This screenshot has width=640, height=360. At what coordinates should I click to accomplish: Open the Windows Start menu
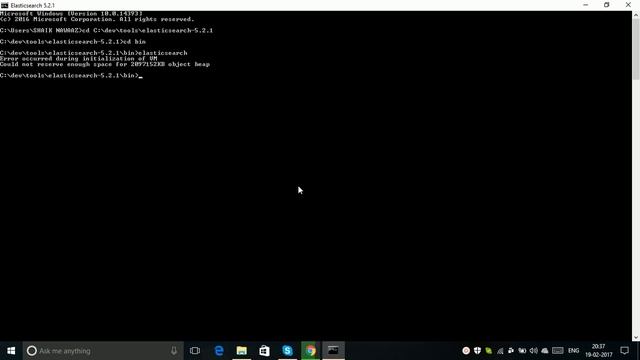tap(11, 351)
